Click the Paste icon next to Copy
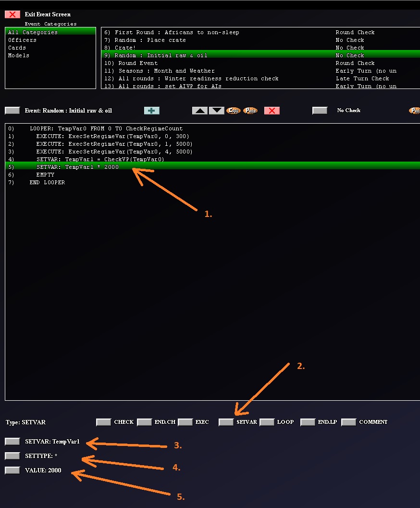Viewport: 420px width, 508px height. (250, 111)
